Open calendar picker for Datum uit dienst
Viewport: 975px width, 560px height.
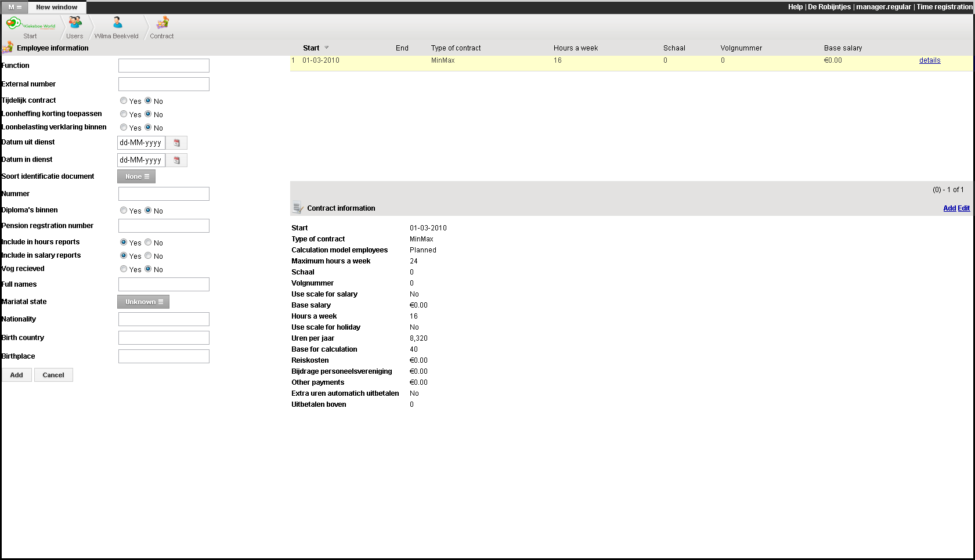[x=176, y=143]
